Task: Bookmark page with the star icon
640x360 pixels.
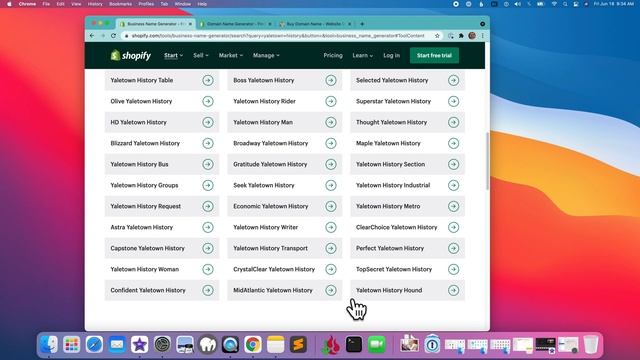Action: tap(437, 36)
